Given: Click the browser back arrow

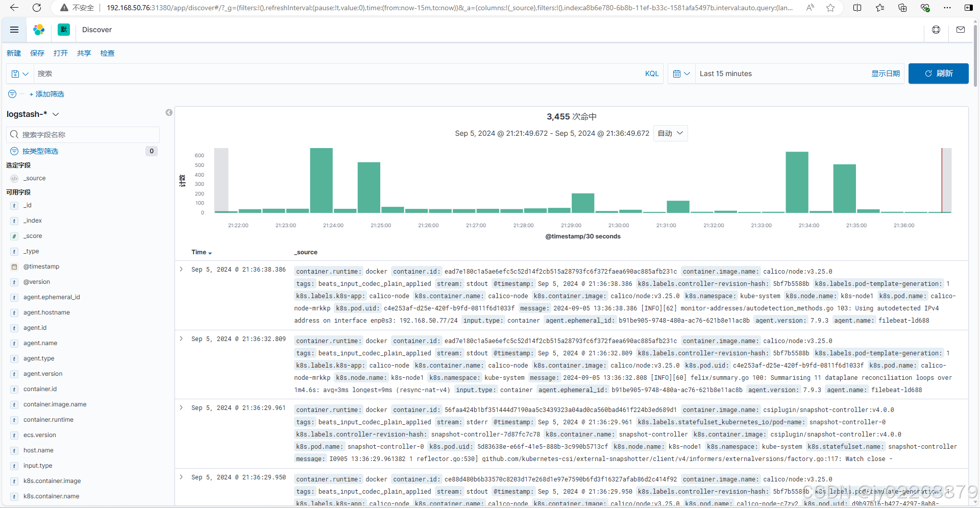Looking at the screenshot, I should [14, 8].
